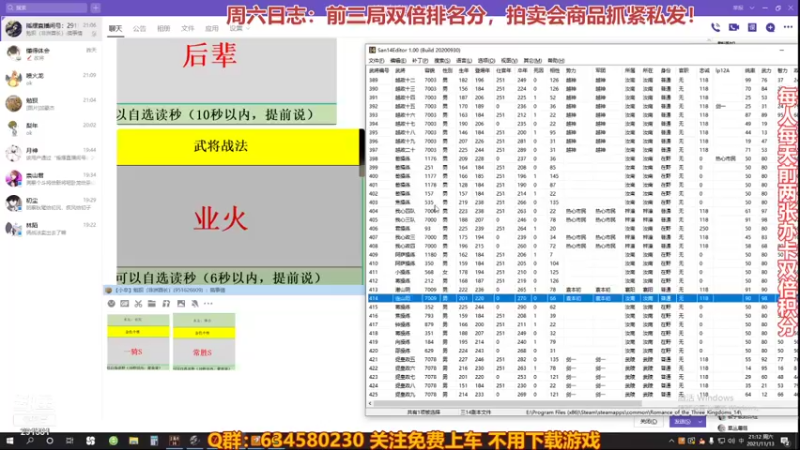Screen dimensions: 800x450
Task: Open the 业火 image in chat history
Action: (x=238, y=207)
